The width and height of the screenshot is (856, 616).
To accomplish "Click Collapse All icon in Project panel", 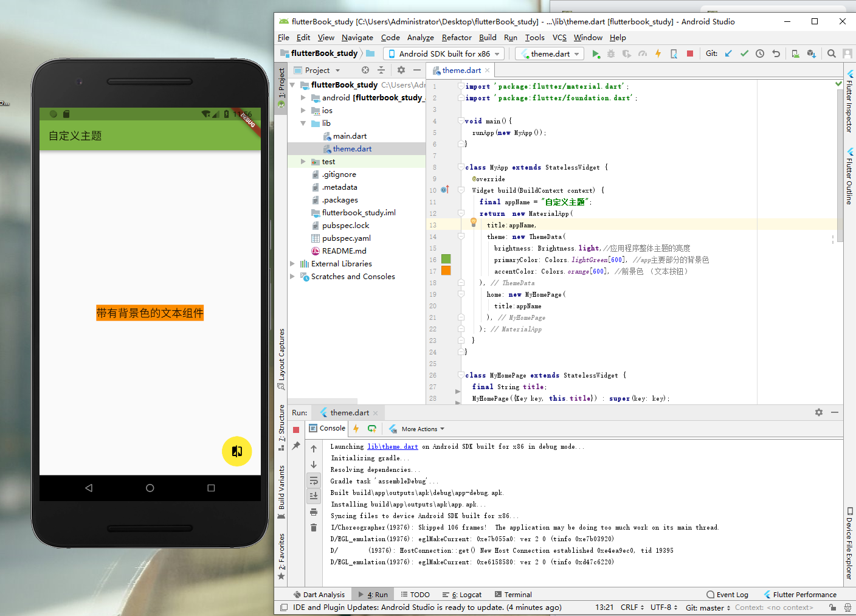I will (x=381, y=70).
